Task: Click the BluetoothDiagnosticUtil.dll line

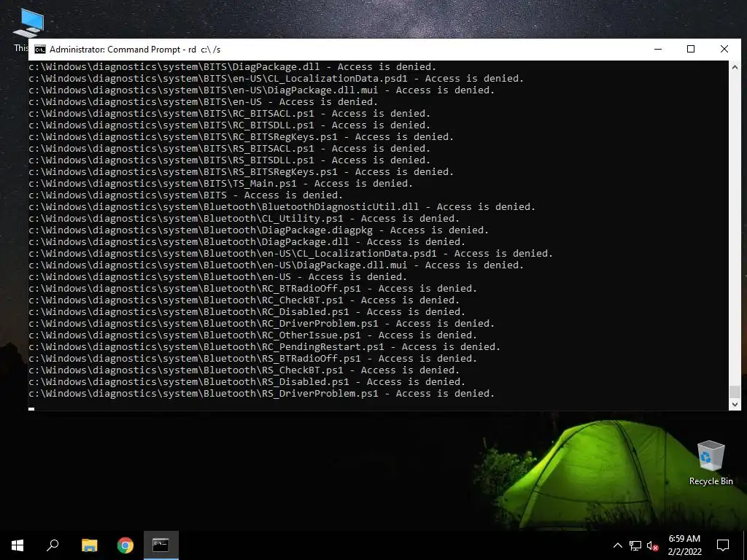Action: 282,206
